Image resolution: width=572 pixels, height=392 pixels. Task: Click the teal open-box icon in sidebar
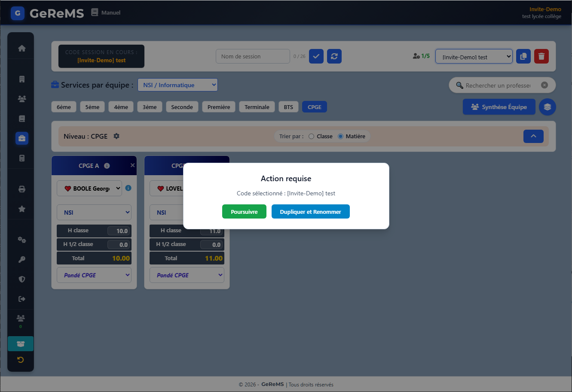coord(21,344)
